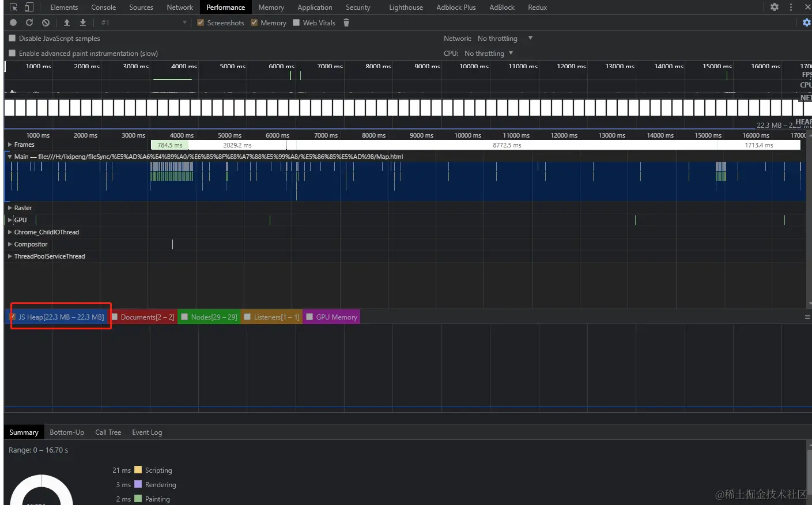Click the purple Rendering legend swatch
Screen dimensions: 812x505
(138, 484)
